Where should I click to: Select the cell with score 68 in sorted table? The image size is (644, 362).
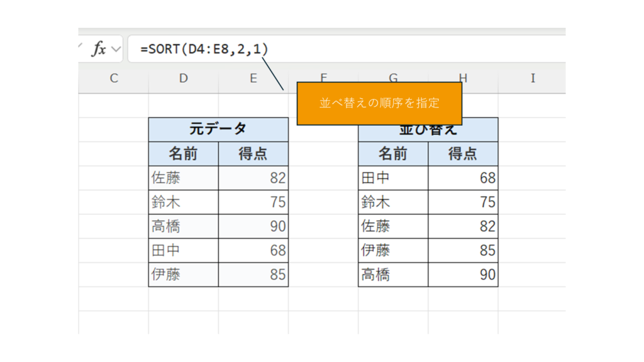(x=463, y=178)
